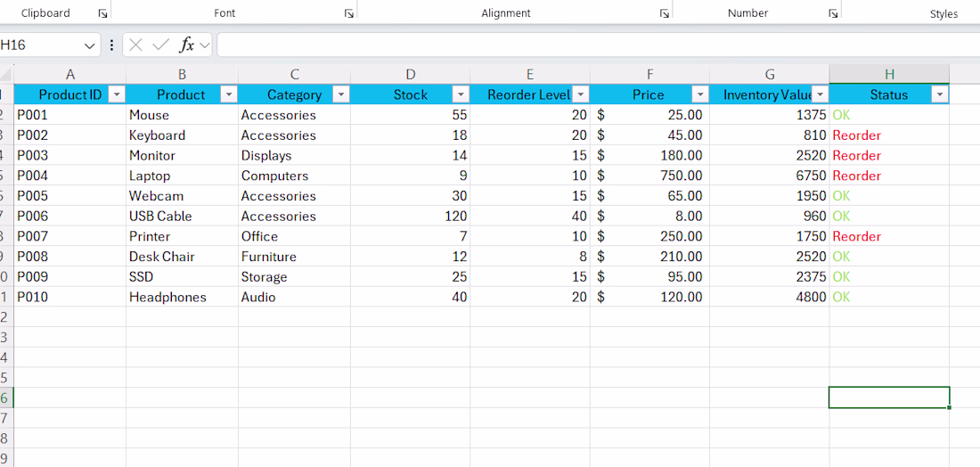The height and width of the screenshot is (467, 980).
Task: Select column E header
Action: [x=530, y=74]
